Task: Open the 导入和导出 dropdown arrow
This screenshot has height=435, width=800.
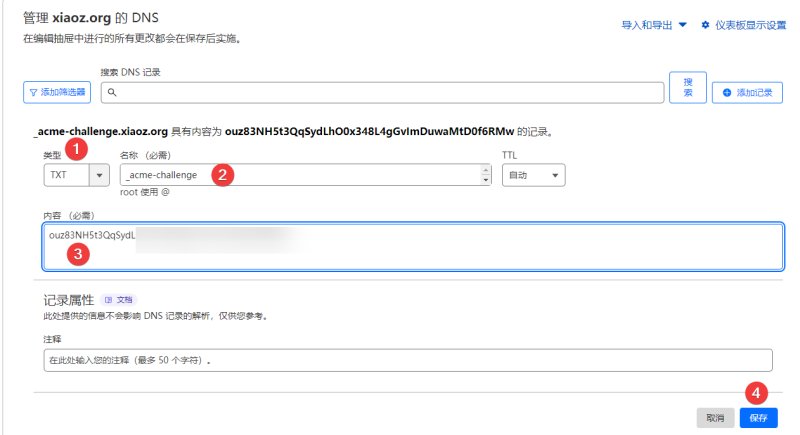Action: [x=683, y=25]
